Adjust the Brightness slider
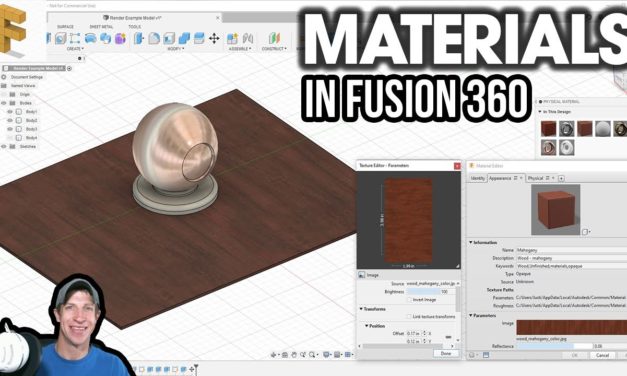 pyautogui.click(x=431, y=292)
